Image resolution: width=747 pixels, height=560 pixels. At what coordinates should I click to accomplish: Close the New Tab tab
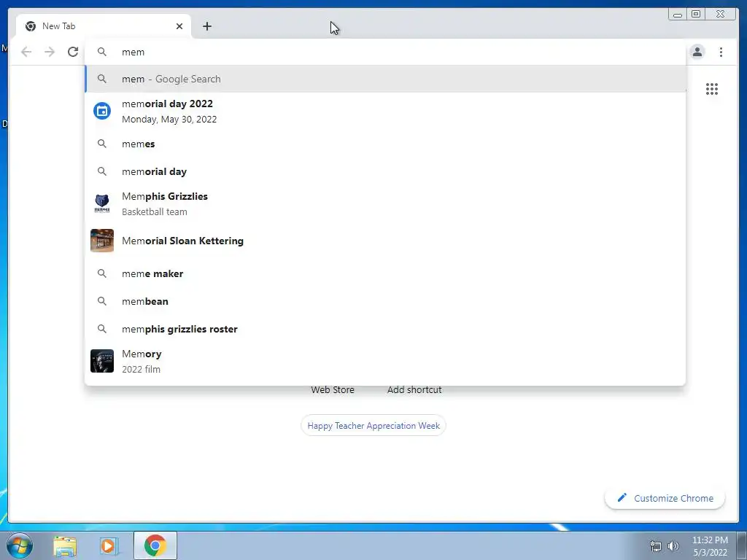pos(179,26)
